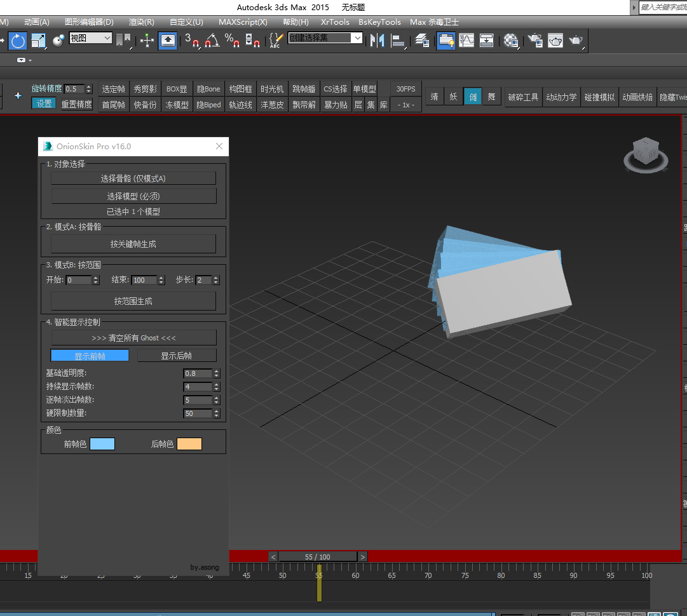Viewport: 687px width, 616px height.
Task: Pick the 前帧色 blue color swatch
Action: tap(102, 444)
